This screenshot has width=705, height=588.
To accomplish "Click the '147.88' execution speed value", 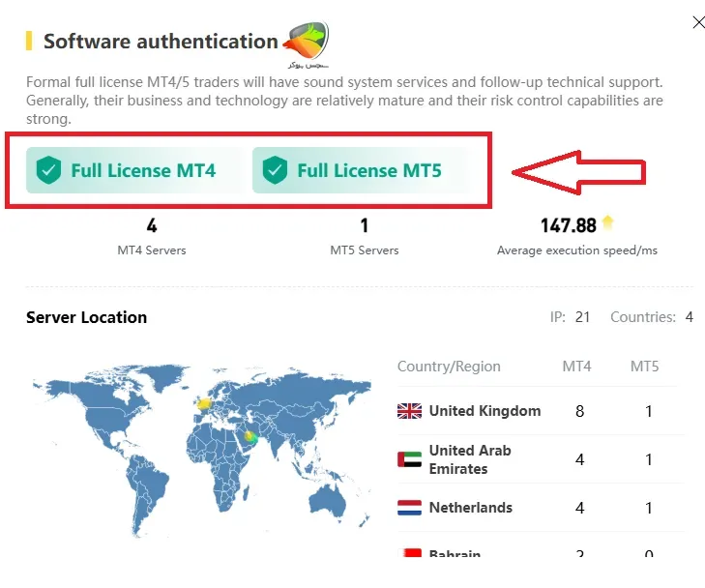I will (568, 225).
